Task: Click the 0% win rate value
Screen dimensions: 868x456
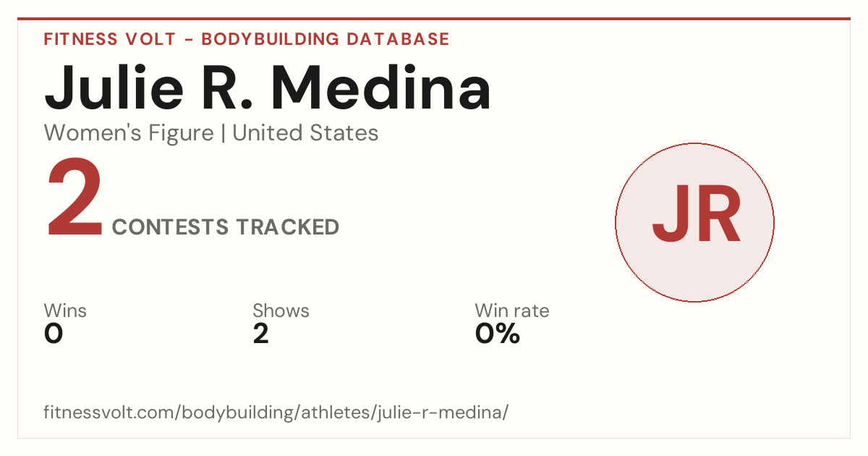Action: 498,334
